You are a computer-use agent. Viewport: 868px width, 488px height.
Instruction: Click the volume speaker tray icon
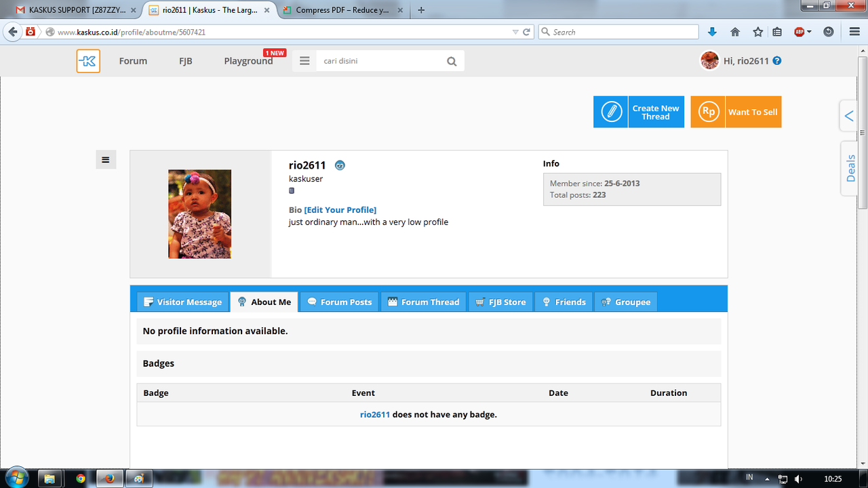(x=798, y=479)
